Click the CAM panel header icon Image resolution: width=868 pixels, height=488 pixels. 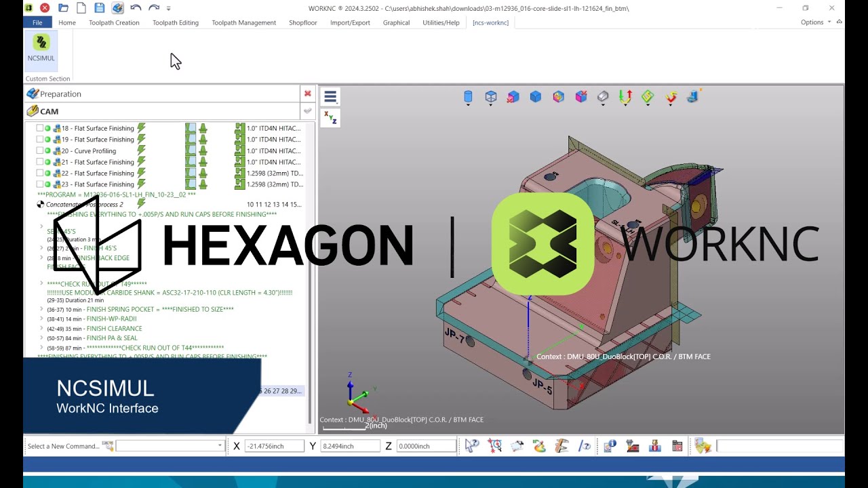pos(33,110)
